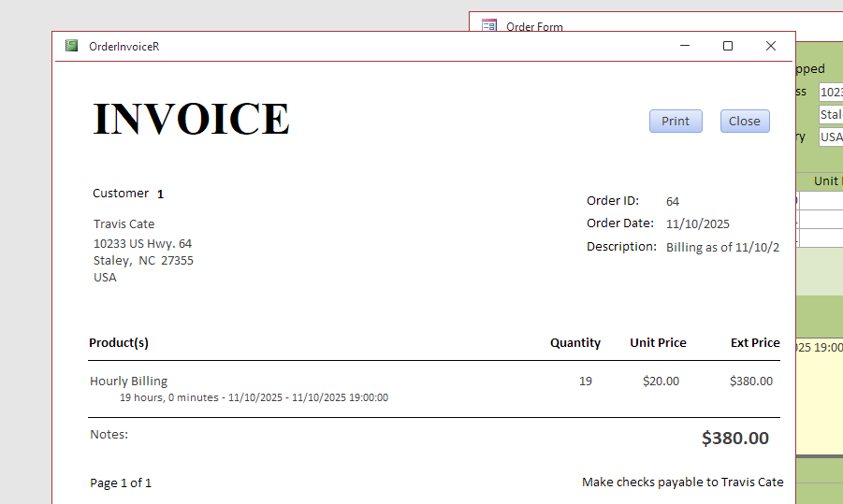Screen dimensions: 843x504
Task: Select the customer name Travis Cate
Action: pos(124,223)
